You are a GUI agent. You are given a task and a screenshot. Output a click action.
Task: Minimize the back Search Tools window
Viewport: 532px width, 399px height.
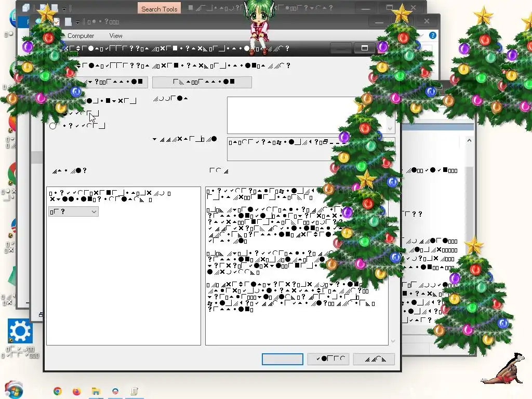365,8
